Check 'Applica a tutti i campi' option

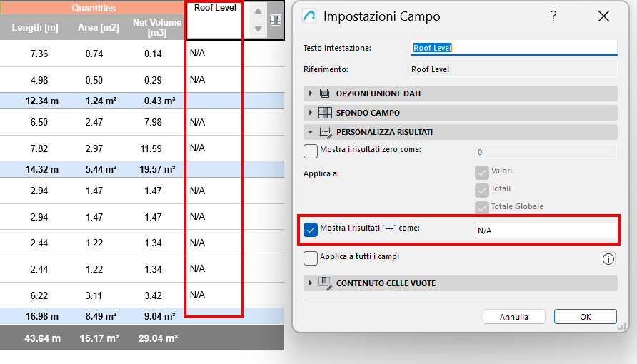pyautogui.click(x=311, y=258)
